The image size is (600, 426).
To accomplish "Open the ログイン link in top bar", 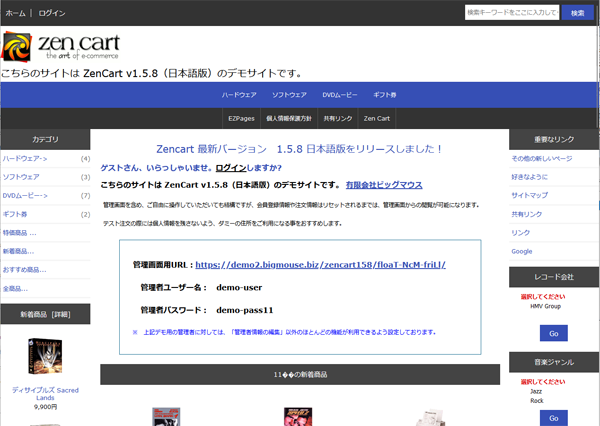I will click(x=52, y=13).
